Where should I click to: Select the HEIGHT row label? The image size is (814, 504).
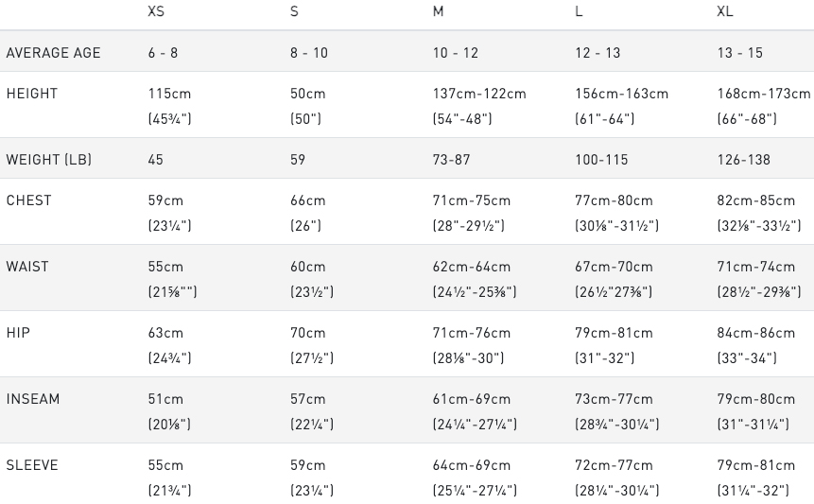(x=32, y=94)
